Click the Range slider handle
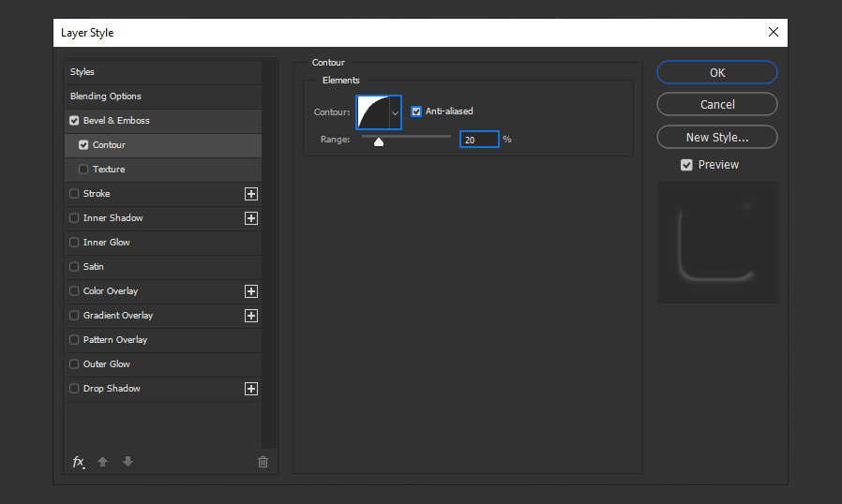Screen dimensions: 842x504 (x=379, y=141)
